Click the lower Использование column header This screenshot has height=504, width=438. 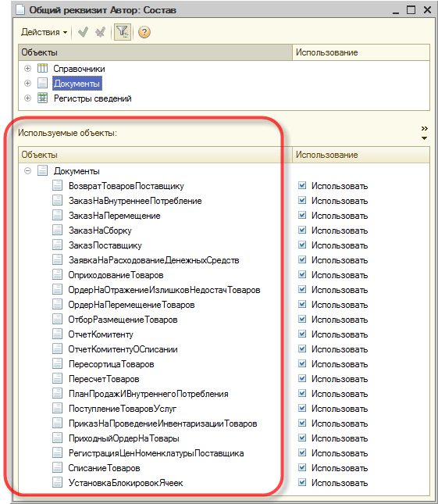tap(361, 155)
